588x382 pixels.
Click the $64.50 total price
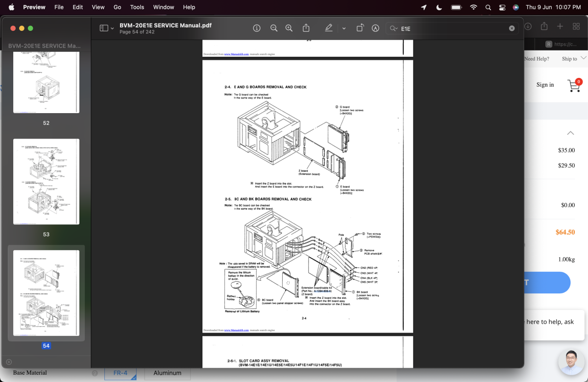(x=565, y=232)
